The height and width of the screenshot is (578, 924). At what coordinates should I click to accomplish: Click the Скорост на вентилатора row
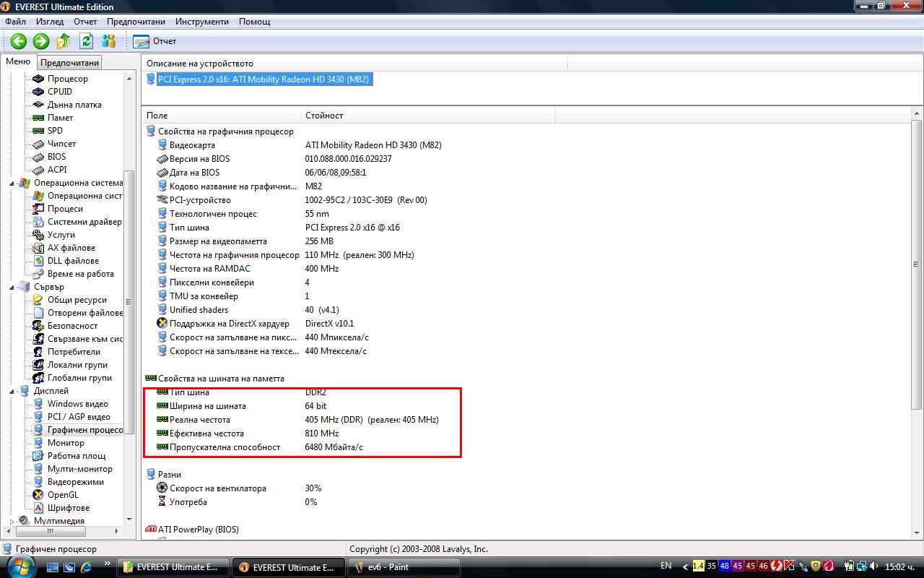tap(239, 488)
